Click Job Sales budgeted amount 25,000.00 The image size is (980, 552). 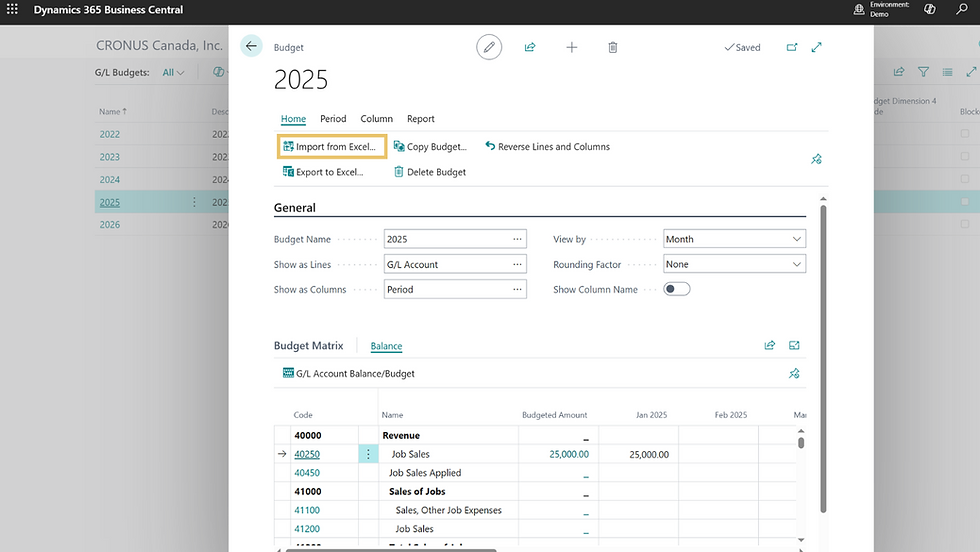point(569,454)
